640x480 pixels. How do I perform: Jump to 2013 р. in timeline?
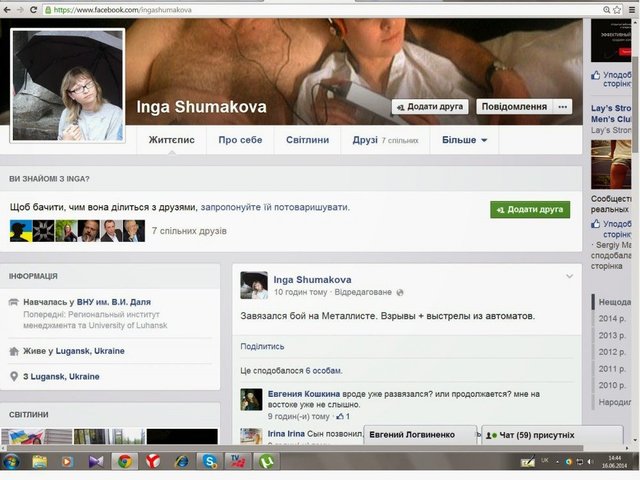tap(612, 336)
